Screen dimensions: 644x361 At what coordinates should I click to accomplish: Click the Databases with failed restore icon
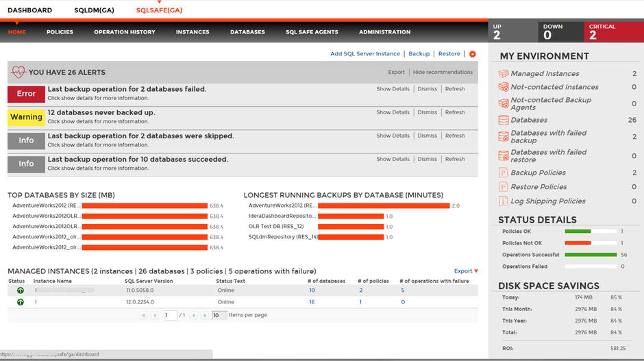click(503, 155)
